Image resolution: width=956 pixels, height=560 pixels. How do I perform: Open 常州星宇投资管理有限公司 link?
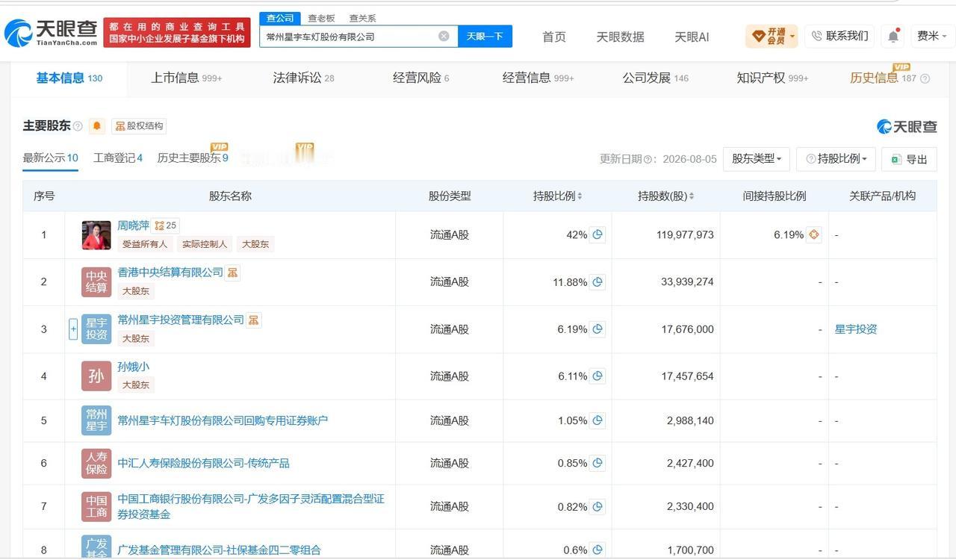181,320
